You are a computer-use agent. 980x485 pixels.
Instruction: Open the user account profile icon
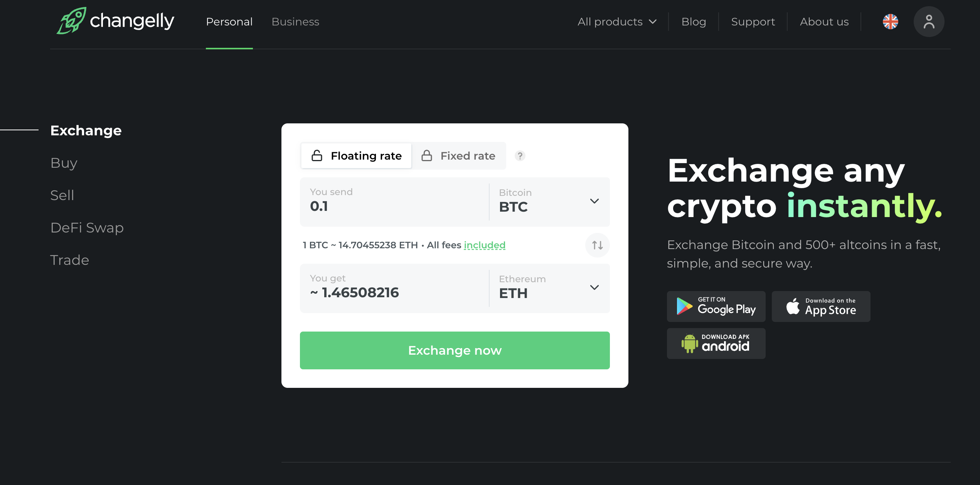pyautogui.click(x=929, y=22)
